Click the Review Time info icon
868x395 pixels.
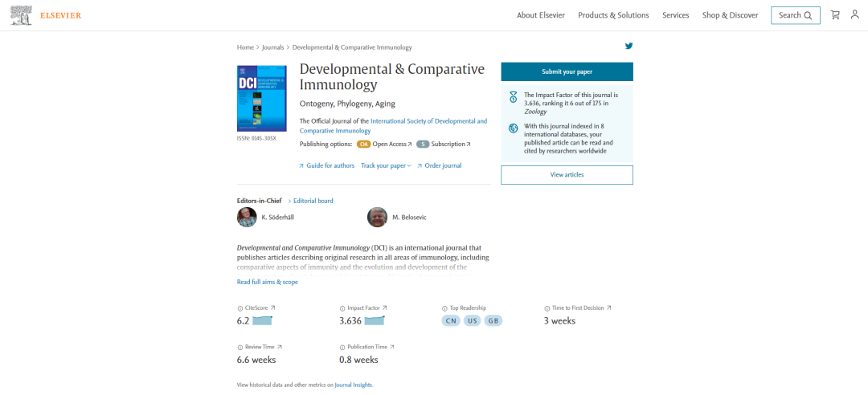pyautogui.click(x=240, y=347)
